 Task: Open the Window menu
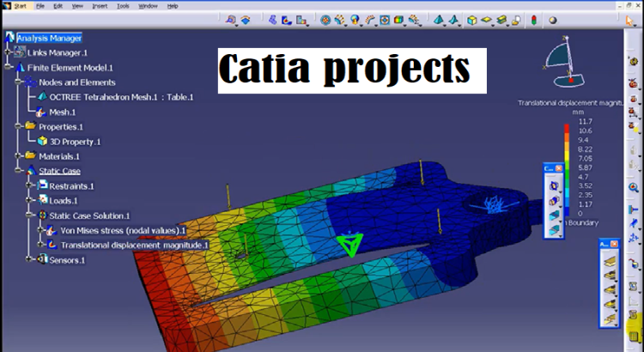point(148,6)
